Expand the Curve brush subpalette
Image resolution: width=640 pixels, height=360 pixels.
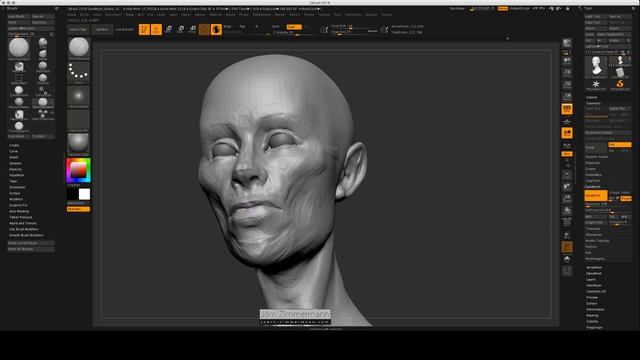(13, 151)
